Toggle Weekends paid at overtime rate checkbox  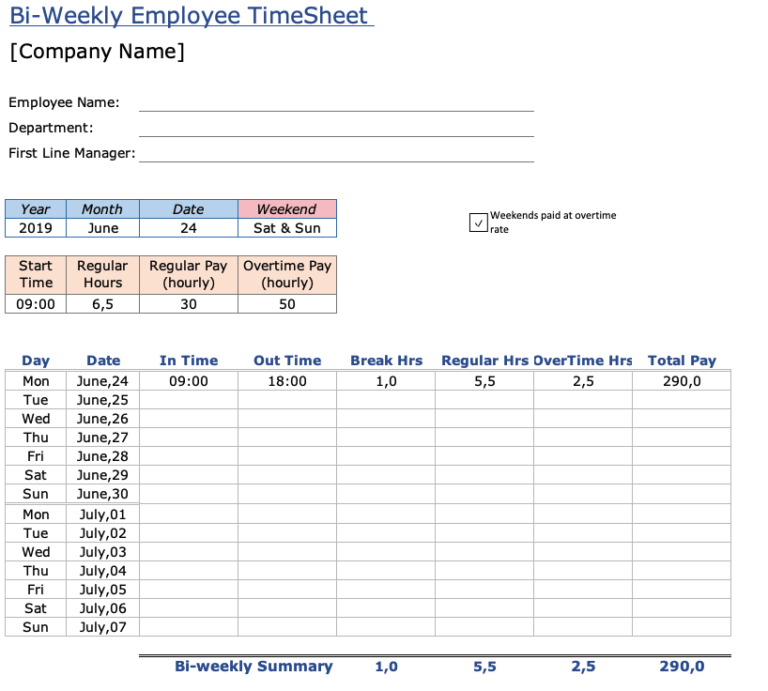coord(478,222)
